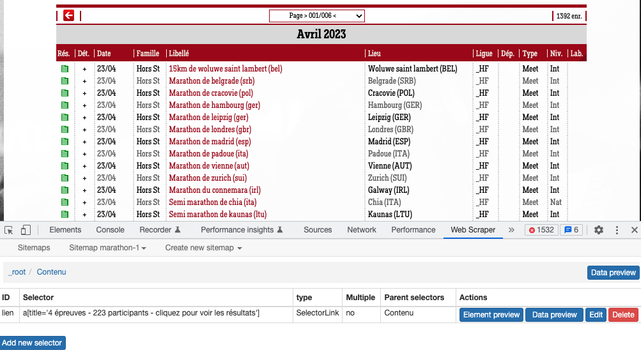Expand details plus for Marathon de Vienne
Screen dimensions: 641x364
coord(84,166)
